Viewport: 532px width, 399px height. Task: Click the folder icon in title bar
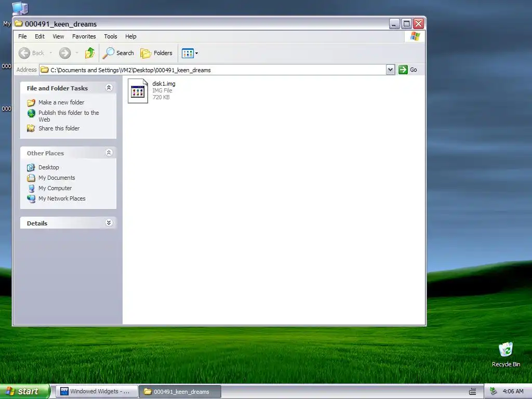19,24
